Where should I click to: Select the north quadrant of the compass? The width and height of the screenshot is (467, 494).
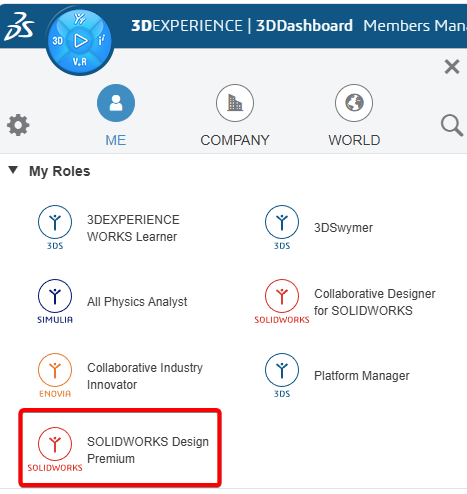point(80,19)
